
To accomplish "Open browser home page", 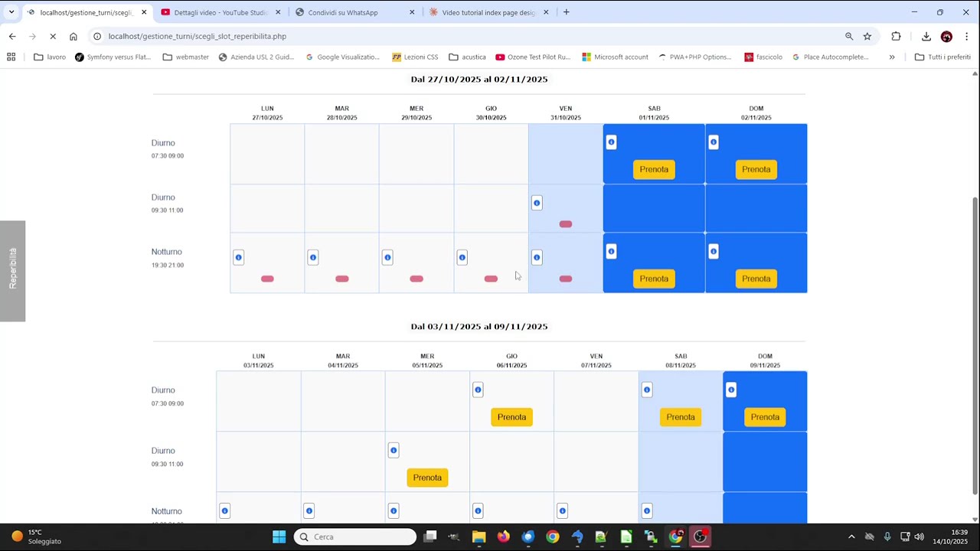I will (x=73, y=36).
